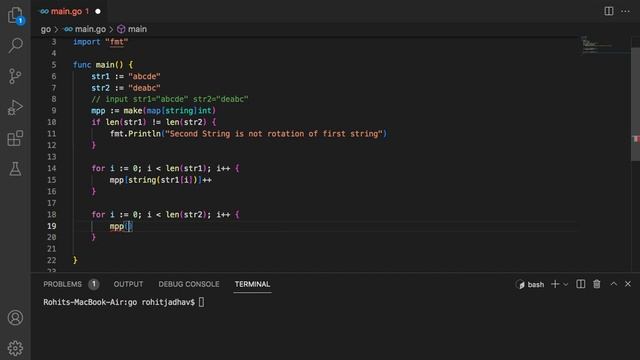Click the problems count badge 1
This screenshot has height=360, width=640.
[x=93, y=284]
